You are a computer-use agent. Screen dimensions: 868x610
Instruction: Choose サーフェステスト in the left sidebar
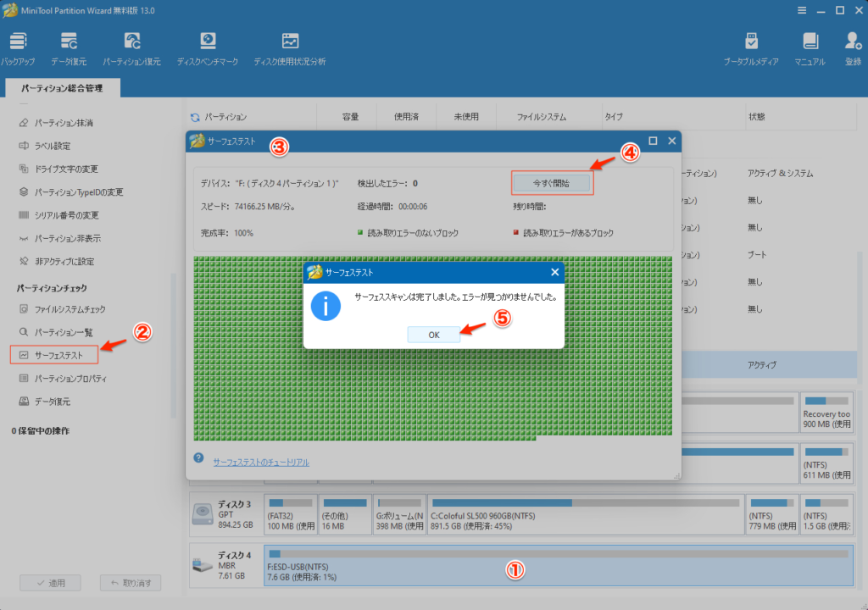[58, 355]
